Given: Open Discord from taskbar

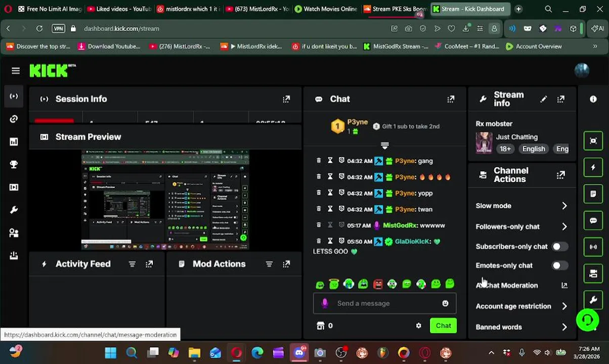Looking at the screenshot, I should coord(299,353).
